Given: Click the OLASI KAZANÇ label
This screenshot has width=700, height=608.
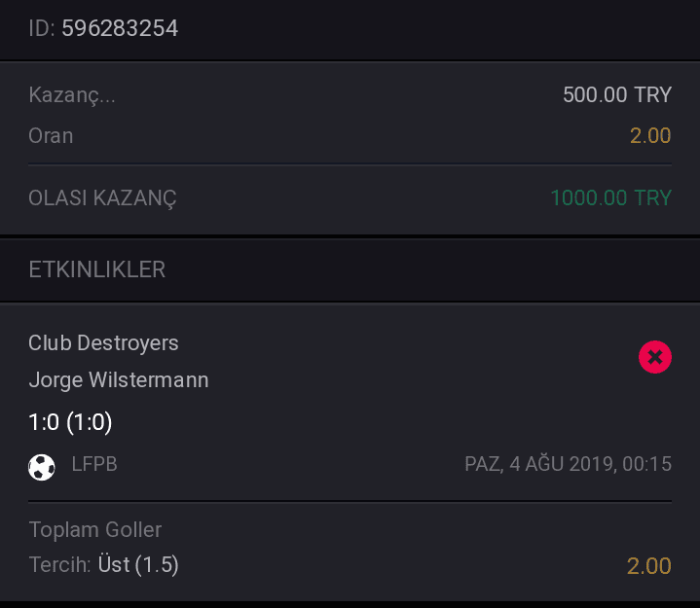Looking at the screenshot, I should click(x=102, y=198).
